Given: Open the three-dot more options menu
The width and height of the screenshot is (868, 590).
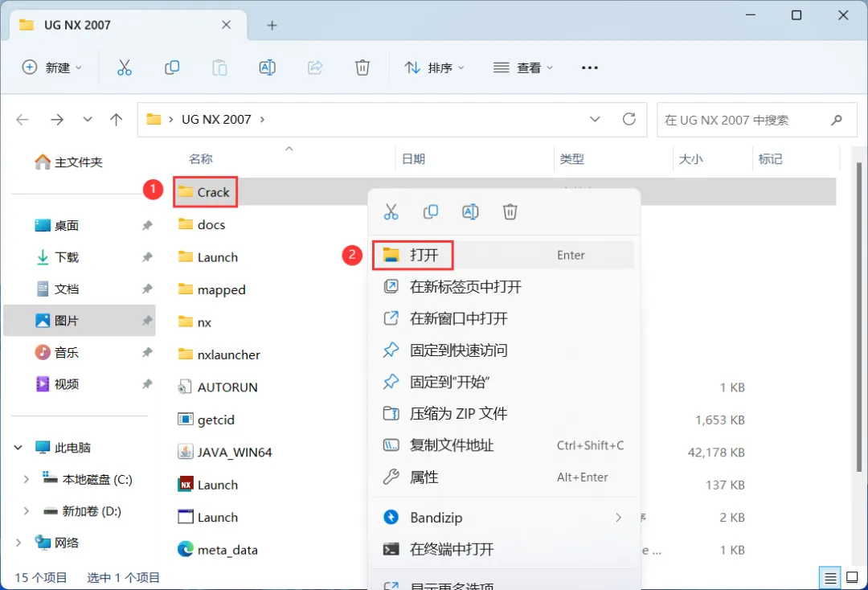Looking at the screenshot, I should pos(590,68).
